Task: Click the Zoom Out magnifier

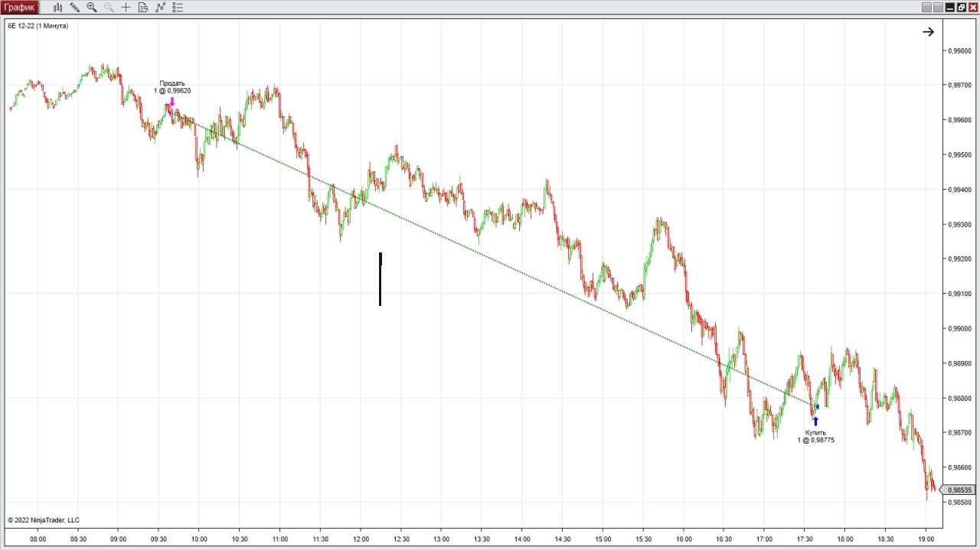Action: (x=109, y=8)
